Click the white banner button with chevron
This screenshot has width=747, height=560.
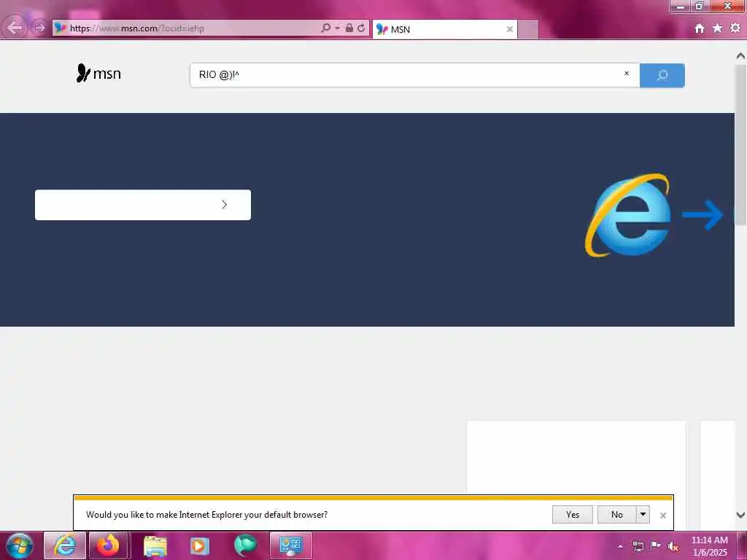[x=143, y=205]
